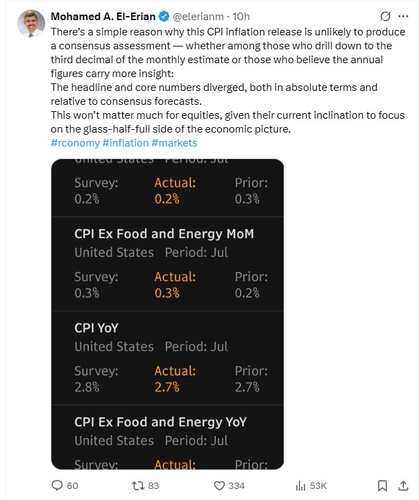Click the 83 reposts count

click(x=153, y=486)
